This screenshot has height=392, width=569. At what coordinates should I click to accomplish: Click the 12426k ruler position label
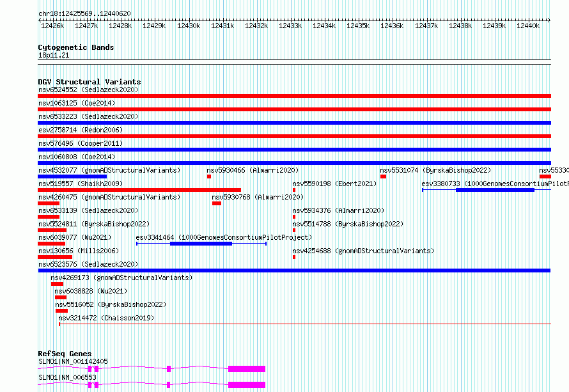click(52, 26)
